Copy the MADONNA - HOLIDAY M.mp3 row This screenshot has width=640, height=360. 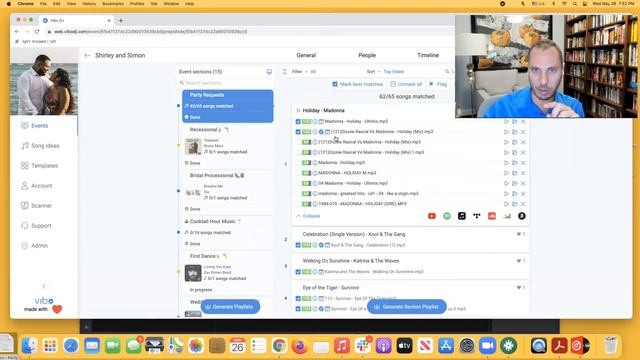click(515, 173)
